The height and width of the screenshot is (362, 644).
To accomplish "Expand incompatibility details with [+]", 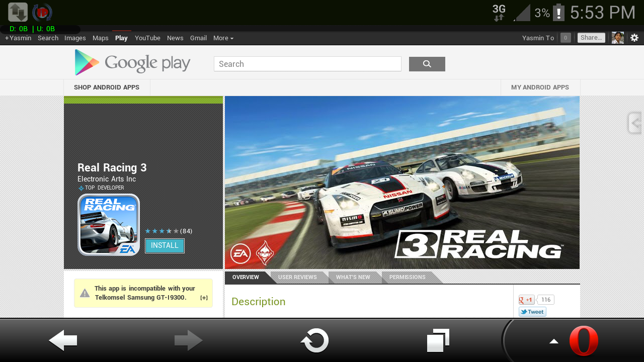I will [204, 298].
